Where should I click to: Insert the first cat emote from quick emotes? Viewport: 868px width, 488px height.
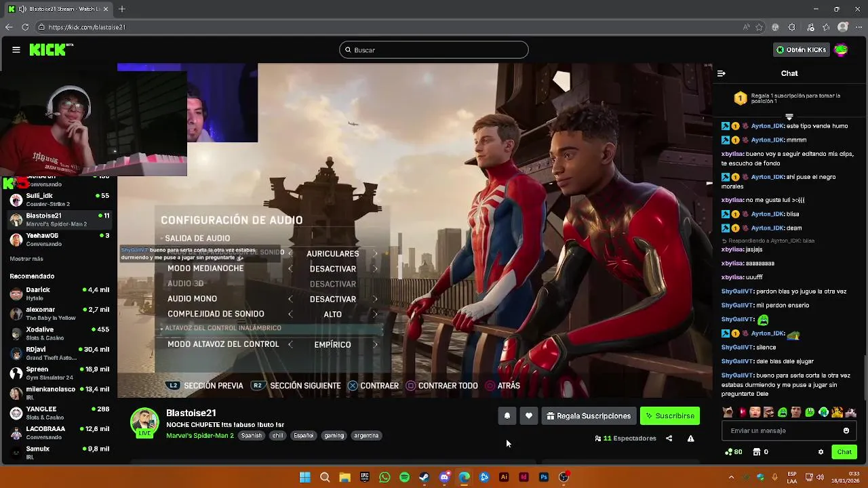coord(728,412)
